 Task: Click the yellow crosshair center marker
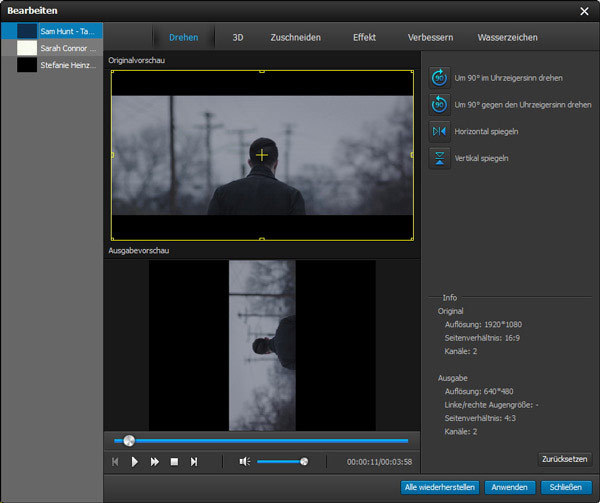coord(262,155)
